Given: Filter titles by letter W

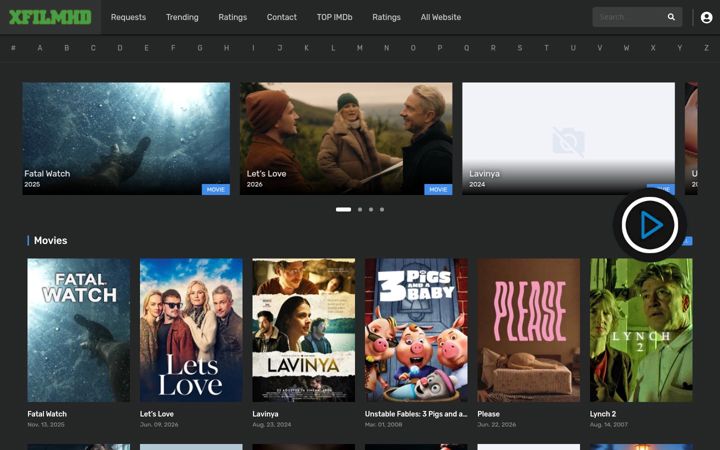Looking at the screenshot, I should 626,48.
